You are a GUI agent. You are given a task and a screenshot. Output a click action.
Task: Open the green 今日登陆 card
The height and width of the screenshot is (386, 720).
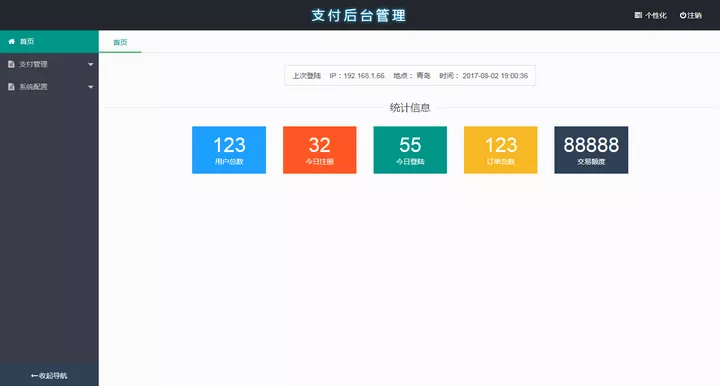coord(410,150)
